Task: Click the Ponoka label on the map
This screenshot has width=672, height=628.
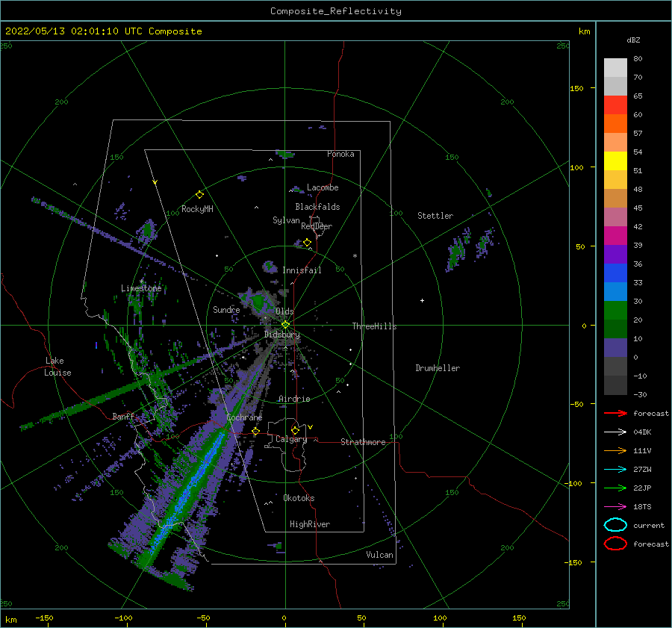Action: pyautogui.click(x=340, y=154)
